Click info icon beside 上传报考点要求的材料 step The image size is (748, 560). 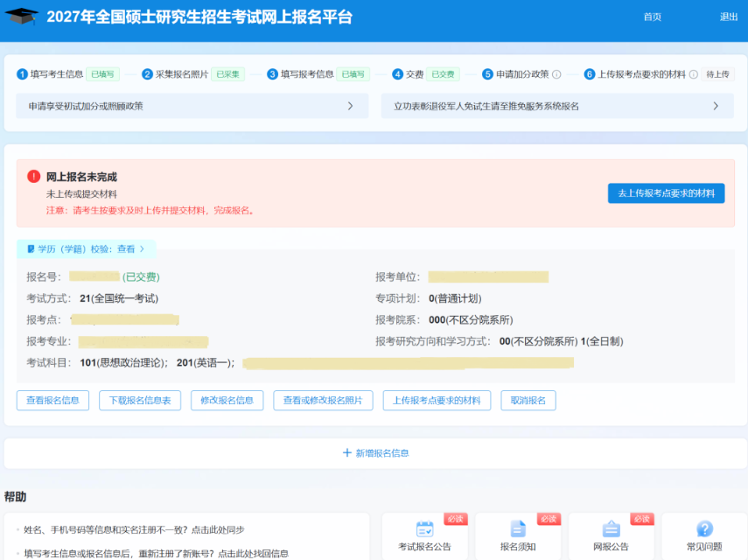(x=694, y=74)
